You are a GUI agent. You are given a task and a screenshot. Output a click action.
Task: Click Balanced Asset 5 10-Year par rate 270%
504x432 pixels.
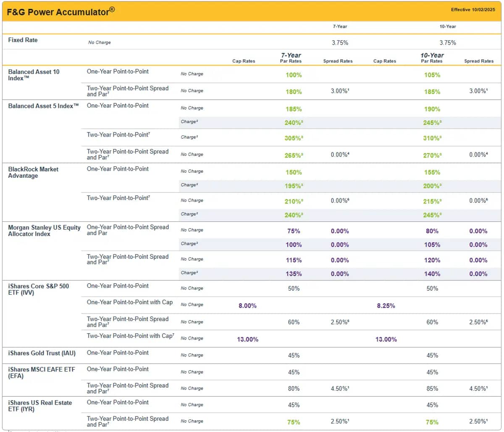pyautogui.click(x=432, y=155)
